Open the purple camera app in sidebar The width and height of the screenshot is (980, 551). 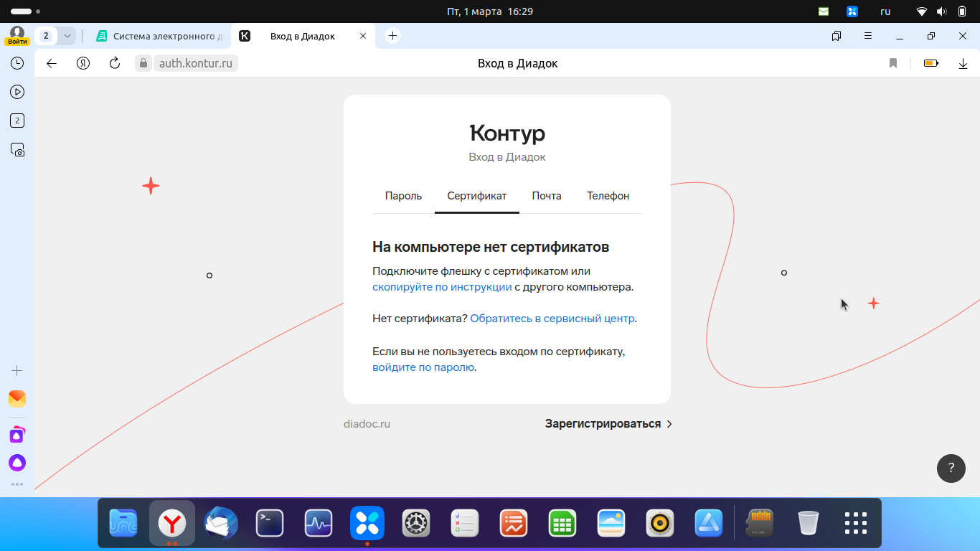[x=17, y=435]
